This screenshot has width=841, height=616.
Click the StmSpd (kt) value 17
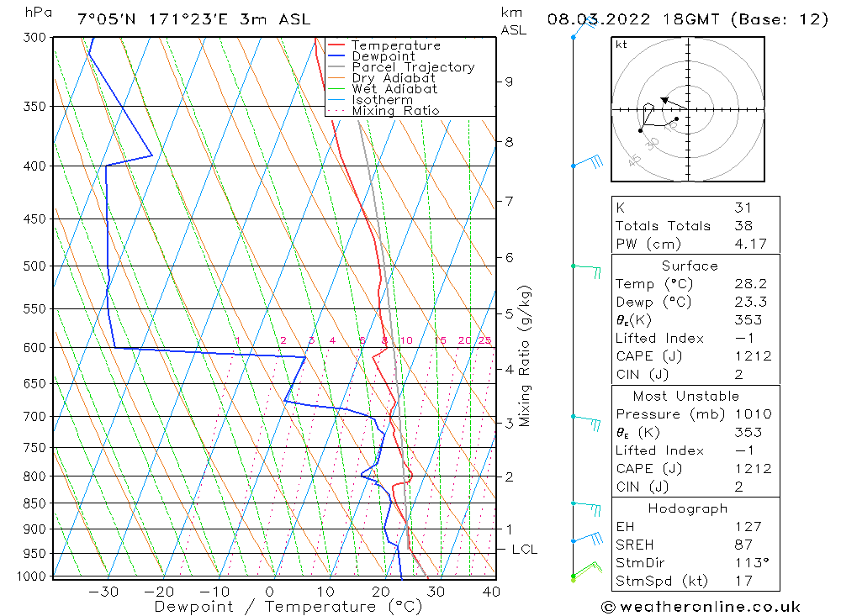[743, 581]
